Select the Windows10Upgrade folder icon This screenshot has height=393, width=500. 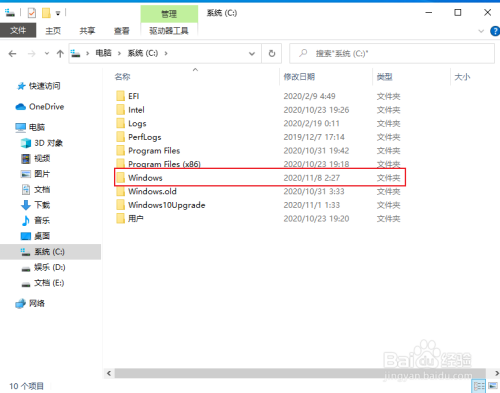click(120, 205)
